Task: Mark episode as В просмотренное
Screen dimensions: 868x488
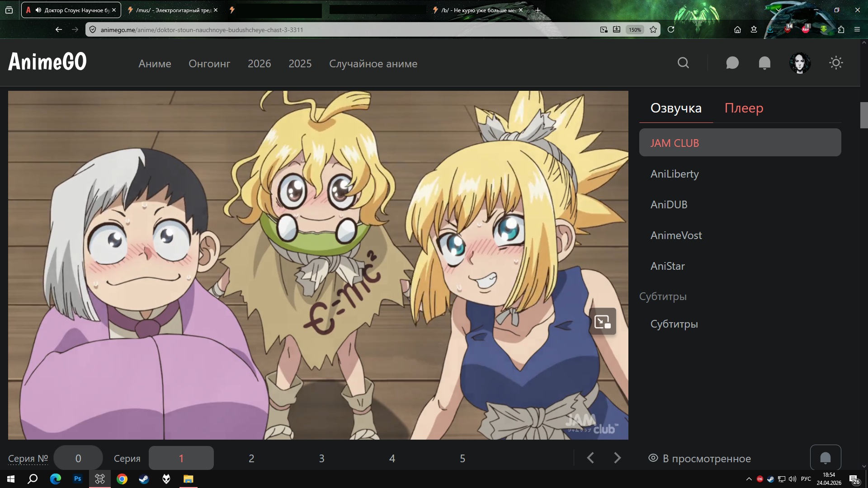Action: click(x=700, y=459)
